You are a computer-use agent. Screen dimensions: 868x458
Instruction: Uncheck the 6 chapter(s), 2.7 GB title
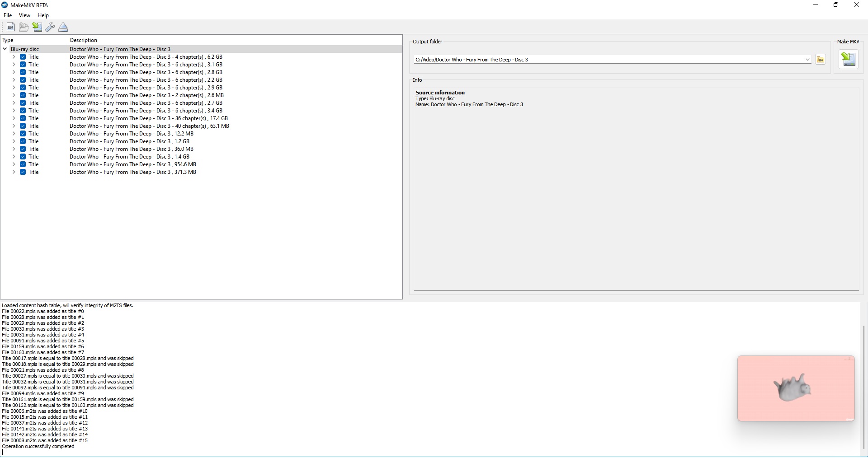tap(23, 103)
